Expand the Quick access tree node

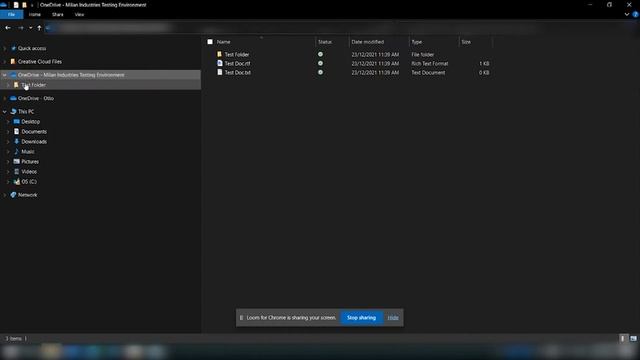[x=4, y=48]
